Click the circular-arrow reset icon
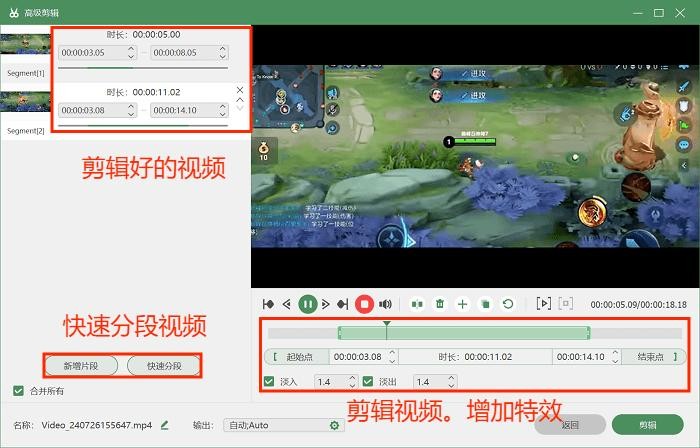The image size is (700, 448). click(508, 303)
